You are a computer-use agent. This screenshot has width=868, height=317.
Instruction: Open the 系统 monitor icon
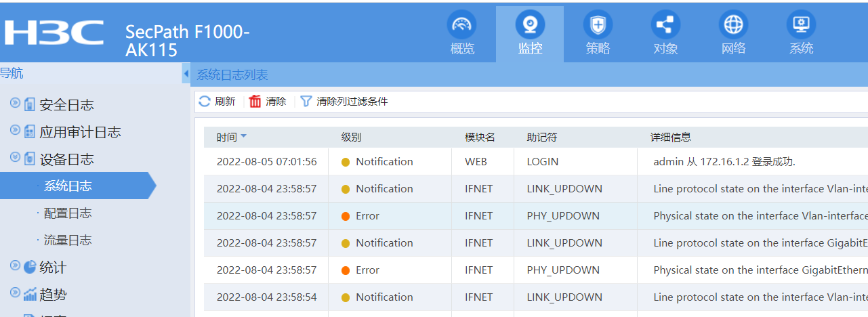click(801, 26)
